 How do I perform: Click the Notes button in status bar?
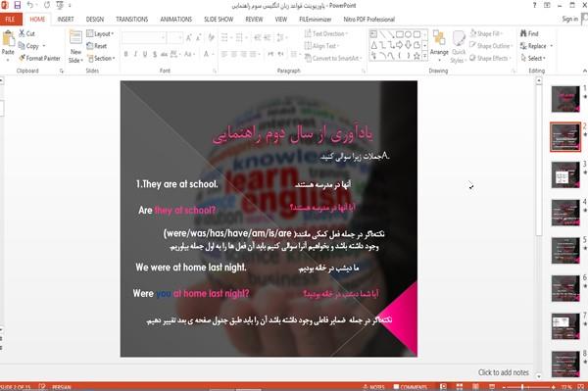[374, 386]
